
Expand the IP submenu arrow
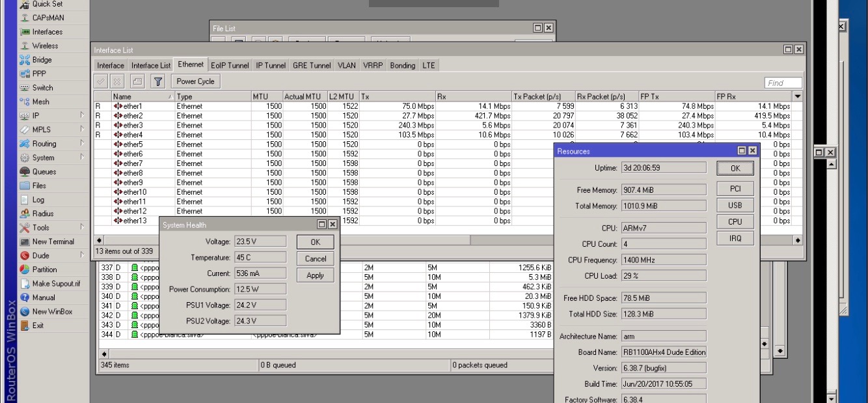tap(82, 116)
